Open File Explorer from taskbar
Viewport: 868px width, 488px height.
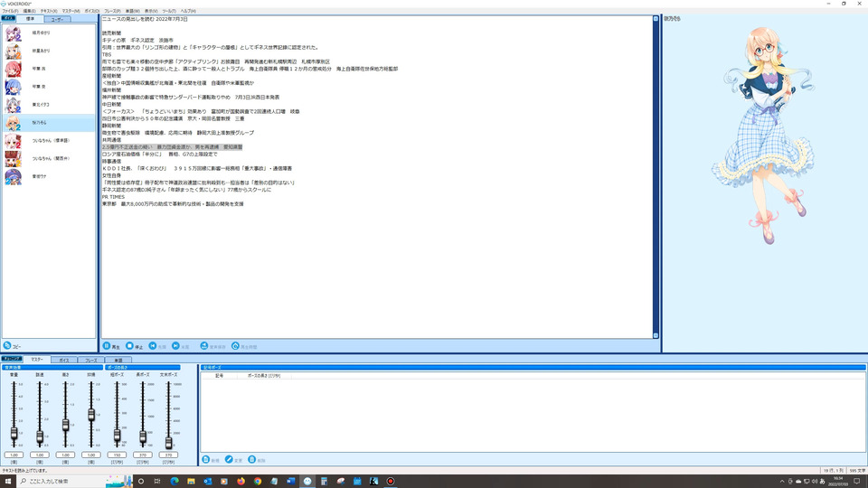click(191, 482)
